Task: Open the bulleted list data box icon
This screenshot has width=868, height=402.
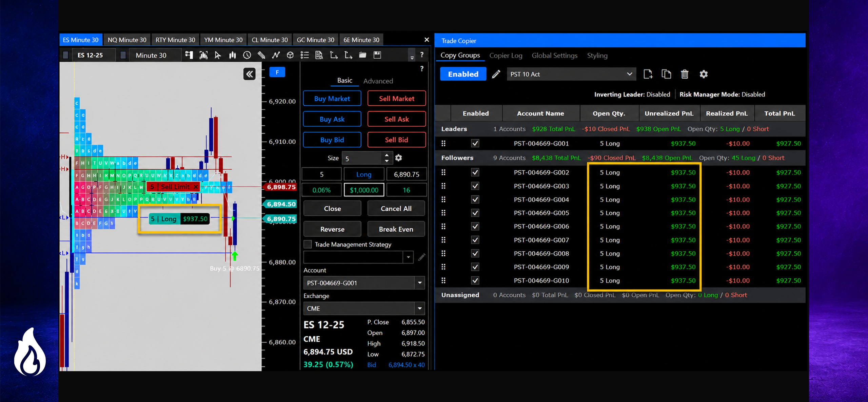Action: [x=304, y=55]
